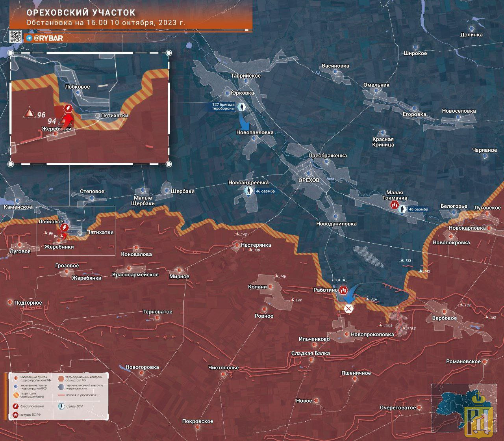504x441 pixels.
Task: Click the Очеретоватое settlement label
Action: (398, 408)
